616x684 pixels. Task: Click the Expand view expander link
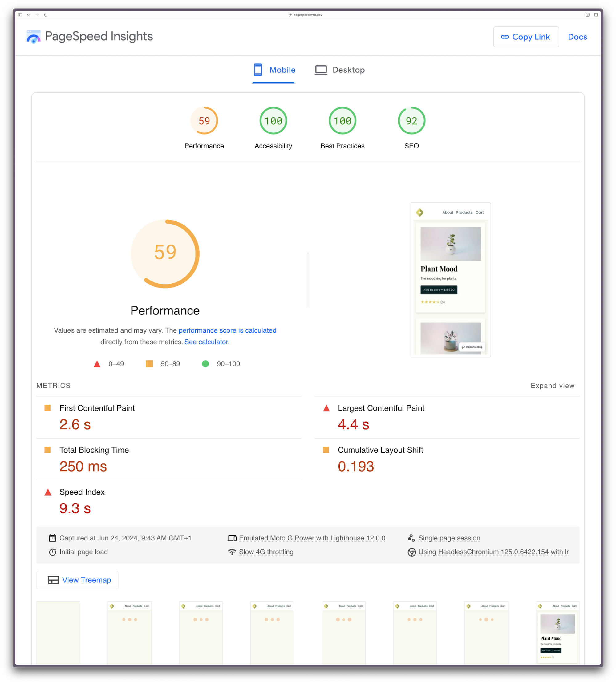(x=552, y=385)
